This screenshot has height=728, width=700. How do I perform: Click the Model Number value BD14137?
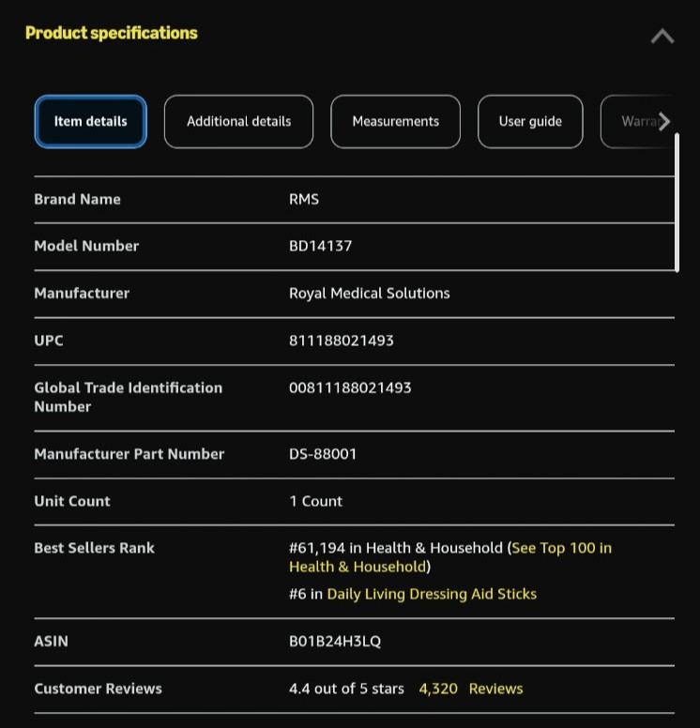(x=321, y=246)
